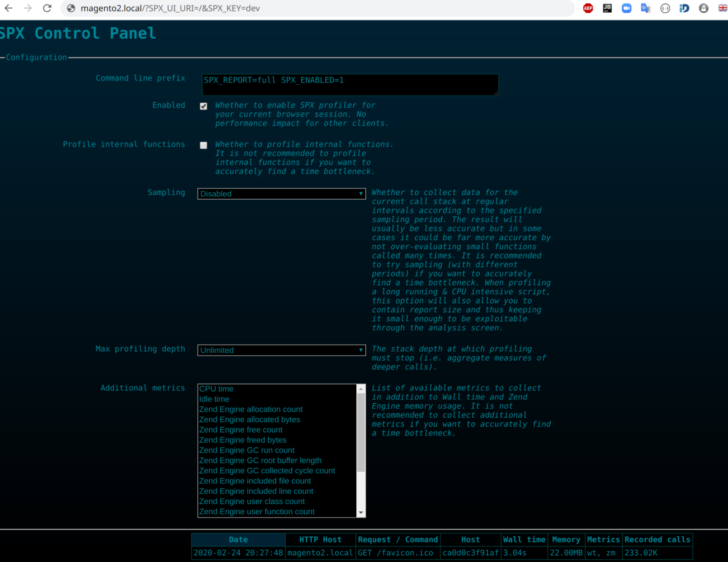Go back with the browser back arrow
Screen dimensions: 728x562
coord(8,8)
